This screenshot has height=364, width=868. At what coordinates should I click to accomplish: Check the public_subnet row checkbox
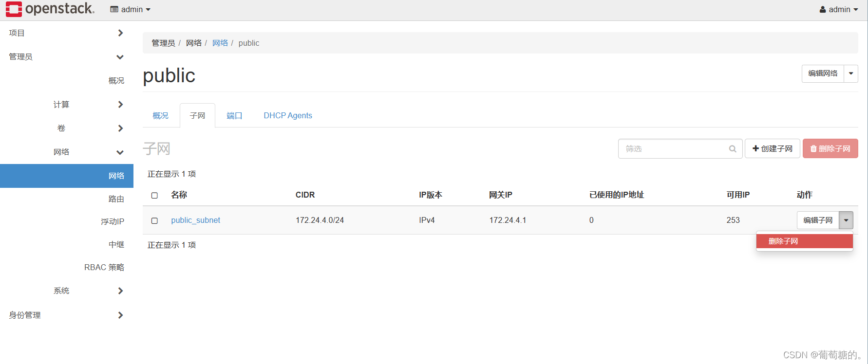[154, 220]
